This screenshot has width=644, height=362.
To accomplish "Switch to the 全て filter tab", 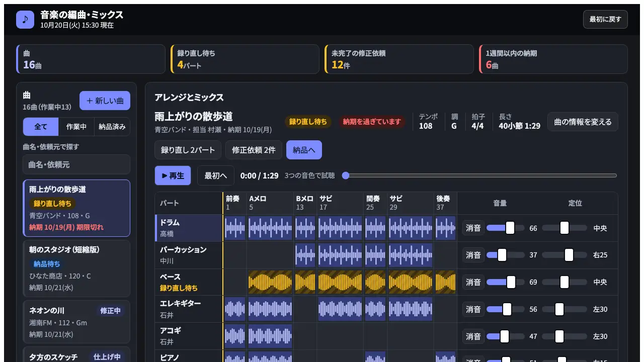I will tap(41, 127).
